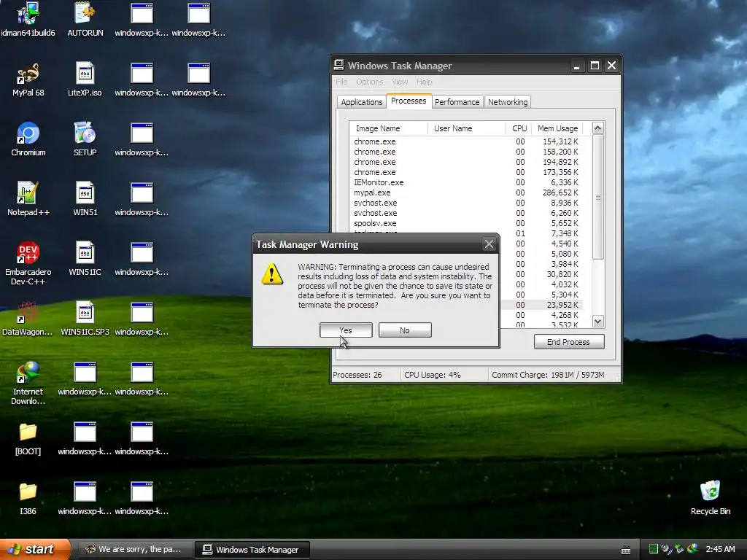Screen dimensions: 747x560
Task: Open the View menu in Task Manager
Action: 400,82
